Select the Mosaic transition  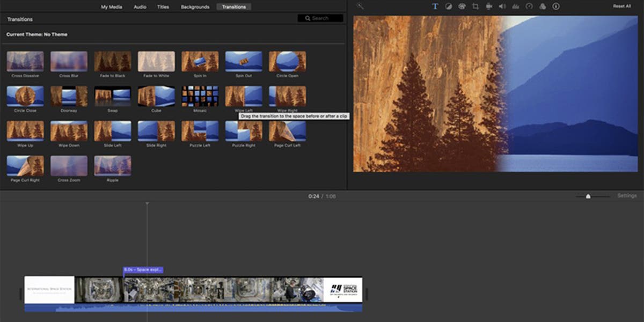point(200,99)
